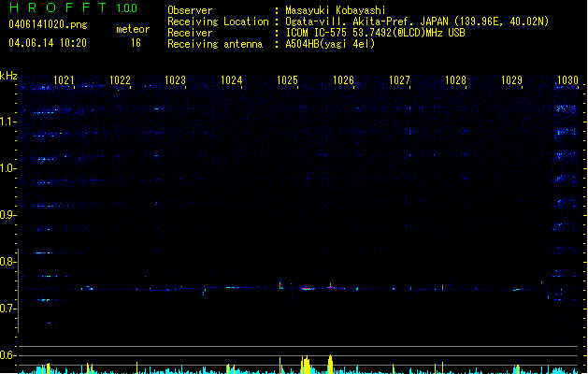Click the Observer label
Viewport: 588px width, 374px height.
coord(190,10)
